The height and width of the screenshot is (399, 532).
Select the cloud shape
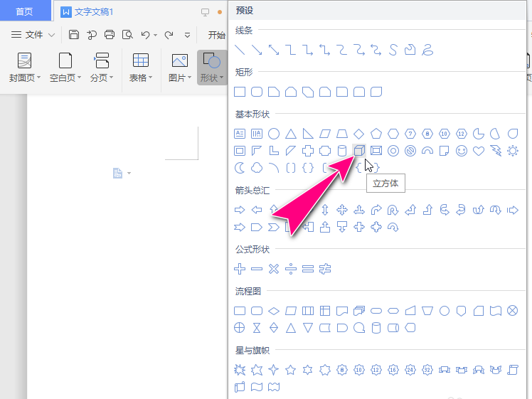[257, 168]
